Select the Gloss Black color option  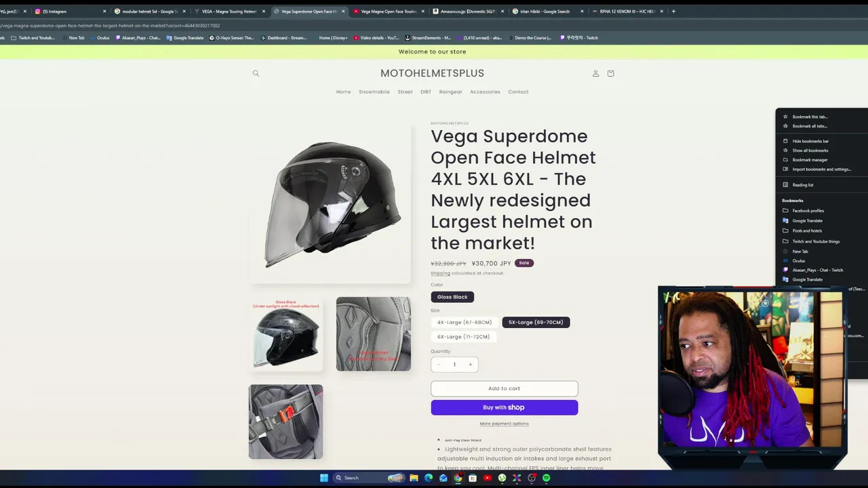(452, 297)
